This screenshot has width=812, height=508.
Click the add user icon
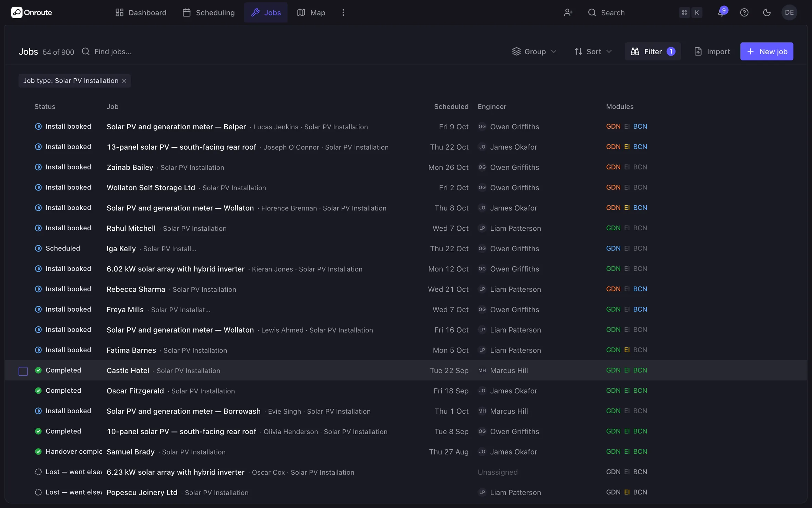click(568, 12)
